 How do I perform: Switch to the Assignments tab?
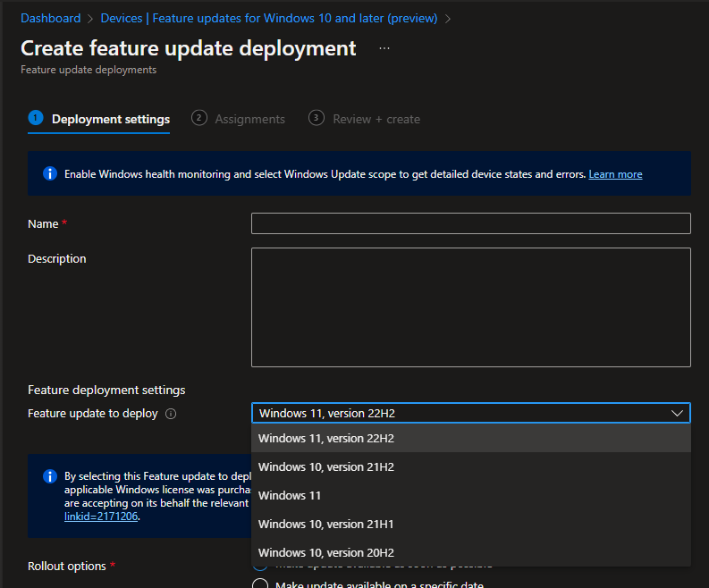(249, 119)
